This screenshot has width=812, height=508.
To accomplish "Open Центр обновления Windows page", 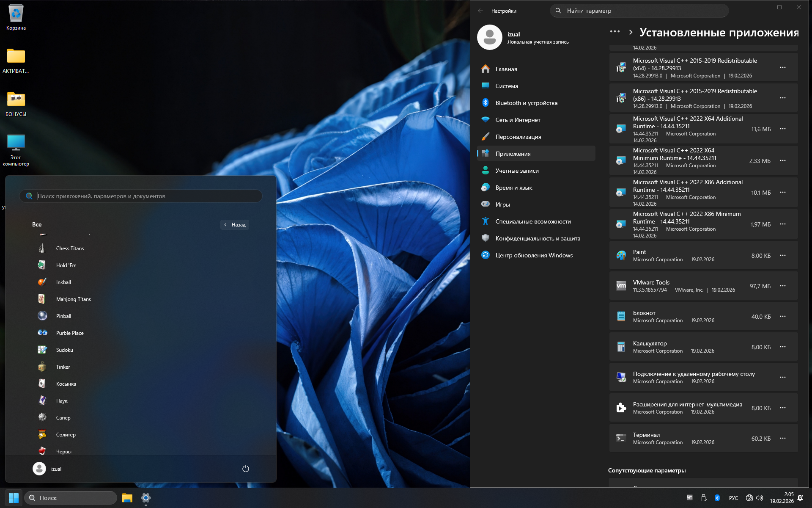I will [x=534, y=255].
